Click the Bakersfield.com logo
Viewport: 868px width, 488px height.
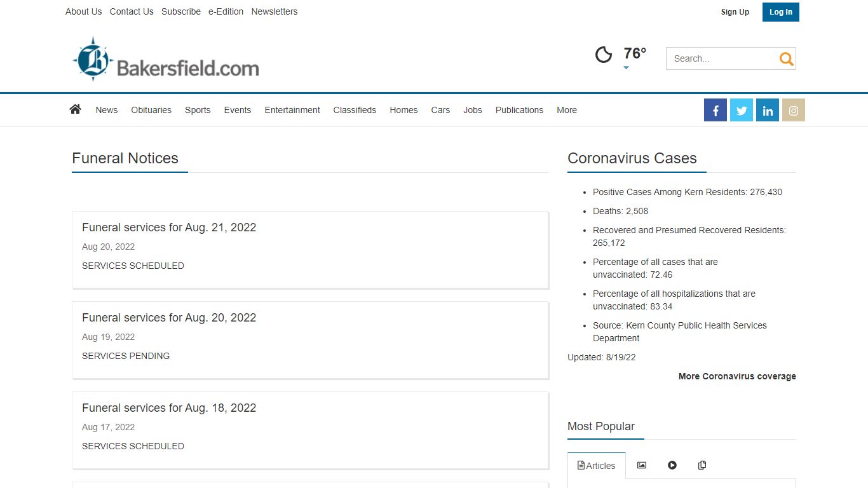166,59
